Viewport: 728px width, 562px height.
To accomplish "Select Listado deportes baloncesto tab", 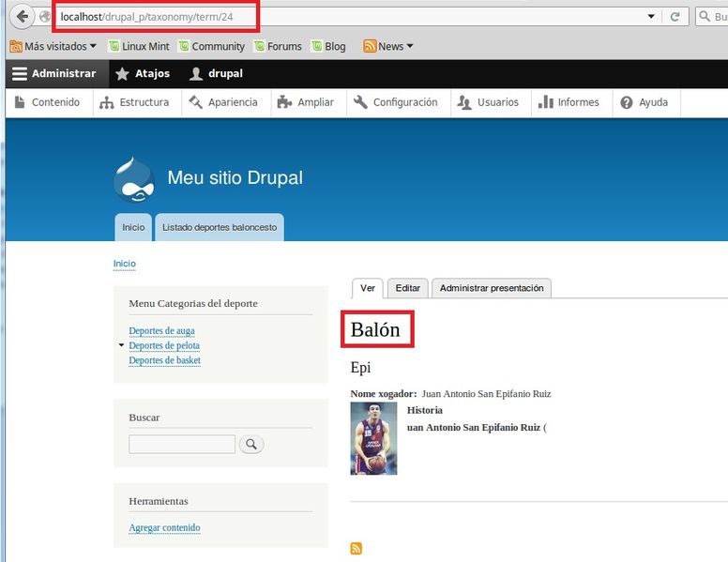I will [x=220, y=227].
